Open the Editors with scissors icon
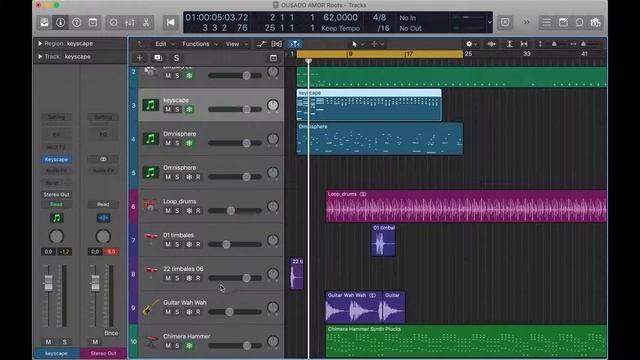The height and width of the screenshot is (360, 640). [146, 22]
